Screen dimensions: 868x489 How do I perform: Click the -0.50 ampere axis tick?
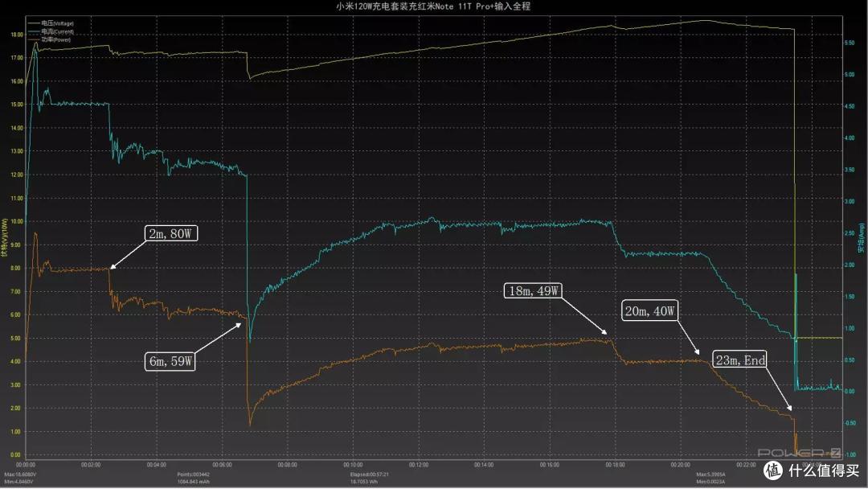[x=850, y=423]
